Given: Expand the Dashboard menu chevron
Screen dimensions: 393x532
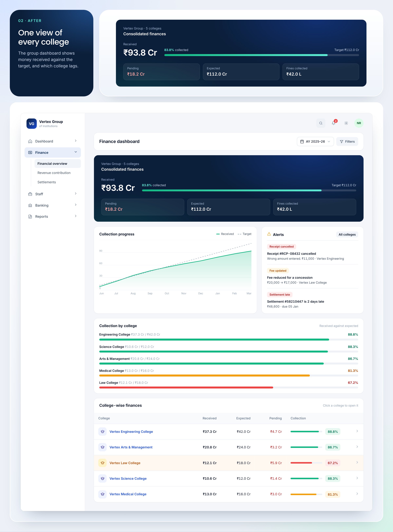Looking at the screenshot, I should [x=76, y=141].
